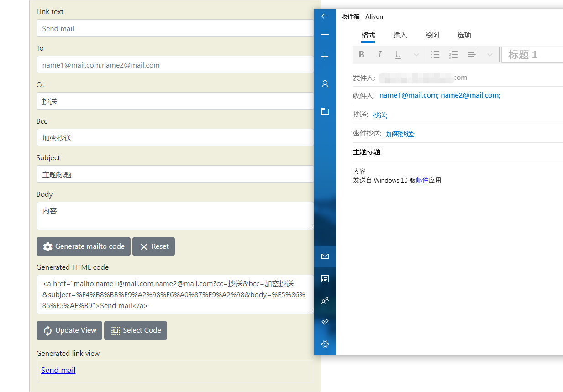
Task: Switch to Calendar in the sidebar
Action: [325, 278]
